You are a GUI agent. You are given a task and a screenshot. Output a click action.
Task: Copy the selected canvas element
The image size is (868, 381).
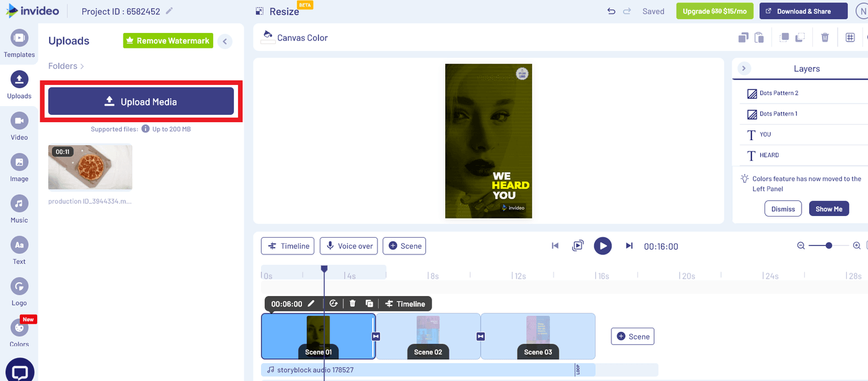click(743, 37)
